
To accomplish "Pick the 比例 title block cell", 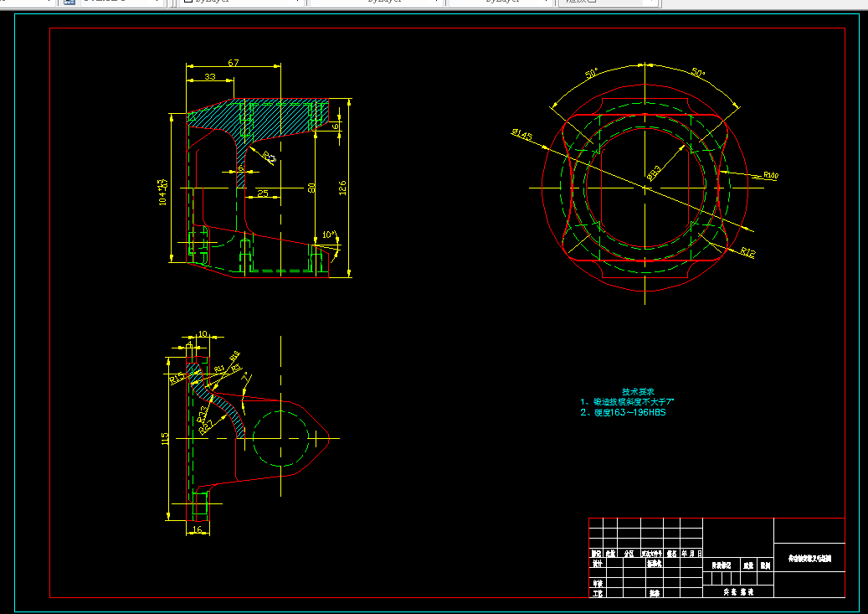I will click(x=765, y=565).
